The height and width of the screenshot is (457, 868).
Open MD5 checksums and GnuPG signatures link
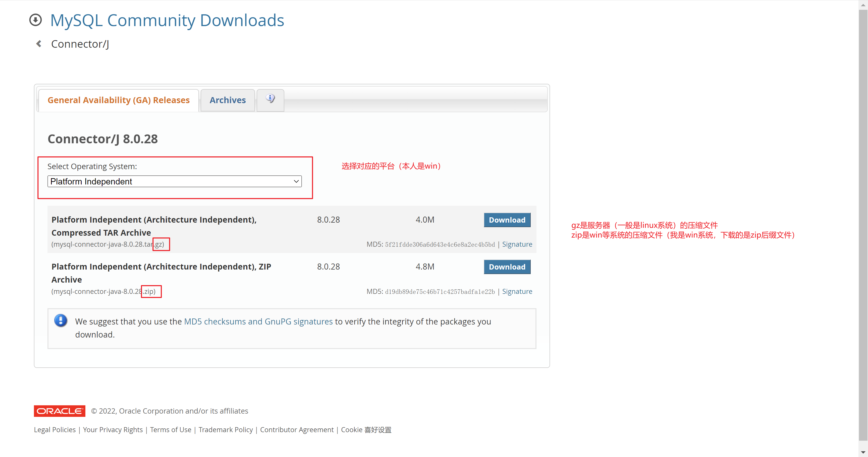258,322
